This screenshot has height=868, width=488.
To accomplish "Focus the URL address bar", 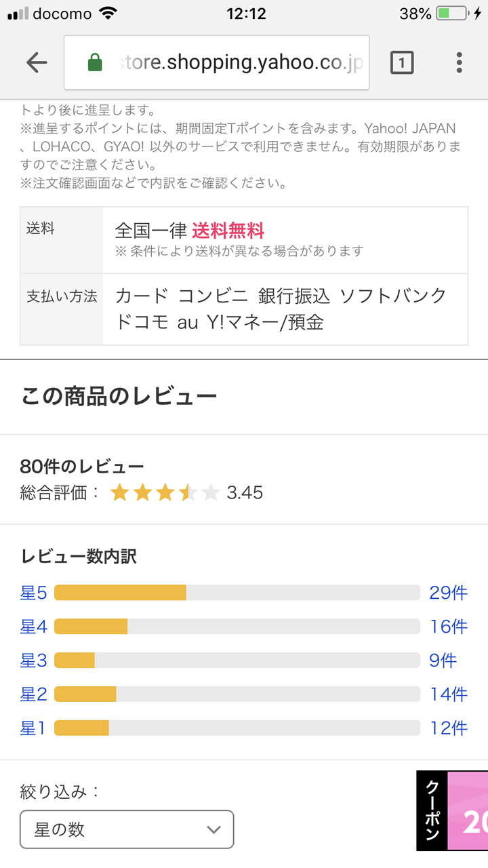I will coord(230,63).
